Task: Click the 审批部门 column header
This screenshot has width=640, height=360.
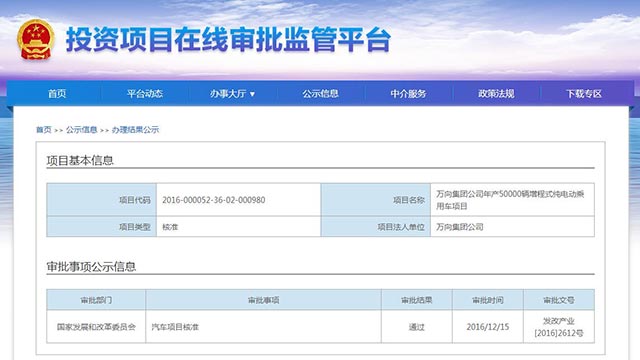Action: [96, 300]
